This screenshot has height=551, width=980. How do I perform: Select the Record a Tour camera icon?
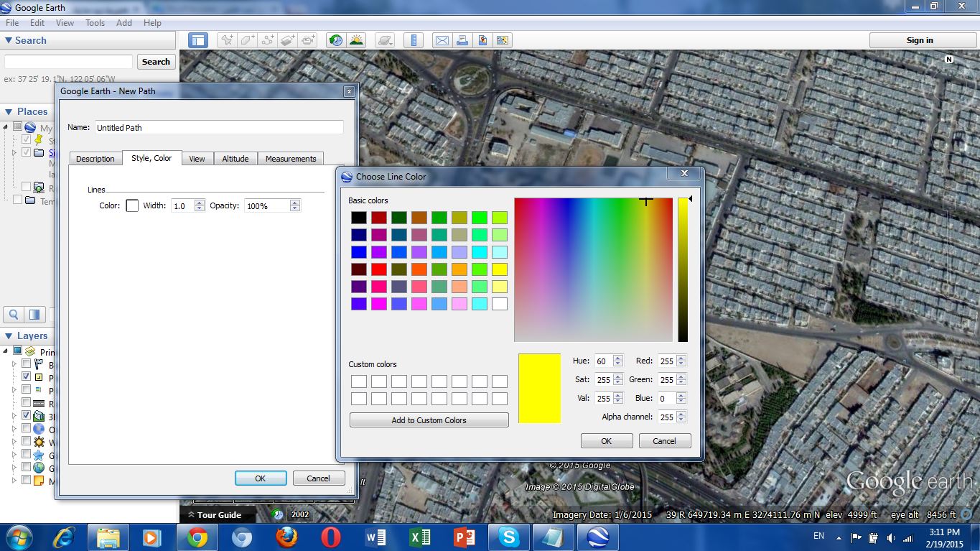(308, 40)
